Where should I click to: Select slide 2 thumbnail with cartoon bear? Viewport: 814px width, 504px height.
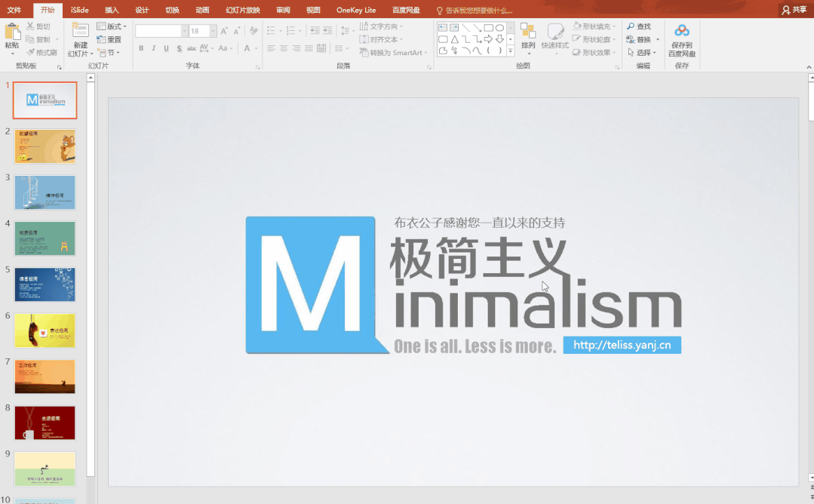45,146
